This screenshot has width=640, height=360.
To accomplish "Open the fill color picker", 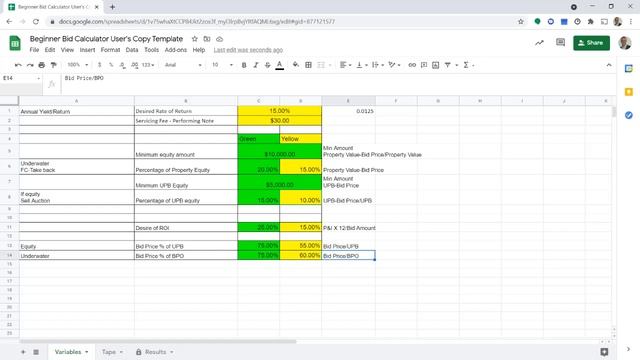I will coord(296,65).
